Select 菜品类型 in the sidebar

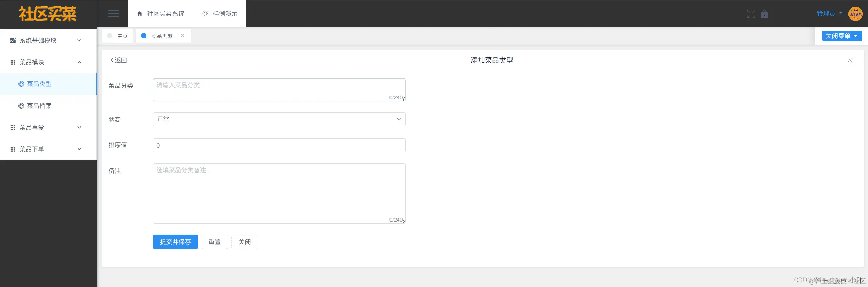pos(48,84)
